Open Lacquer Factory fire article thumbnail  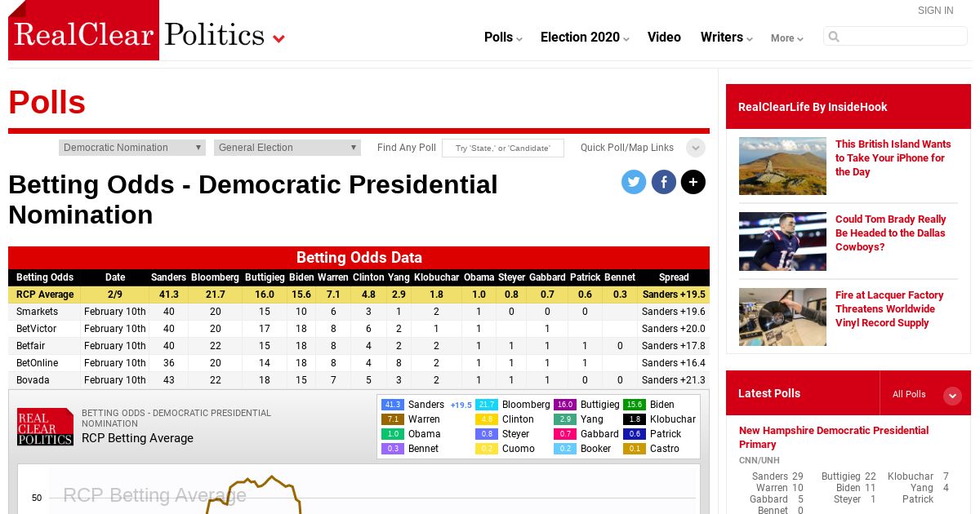pos(782,317)
